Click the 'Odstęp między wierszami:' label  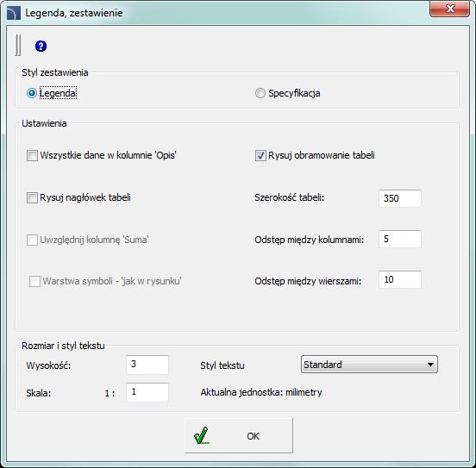(308, 281)
